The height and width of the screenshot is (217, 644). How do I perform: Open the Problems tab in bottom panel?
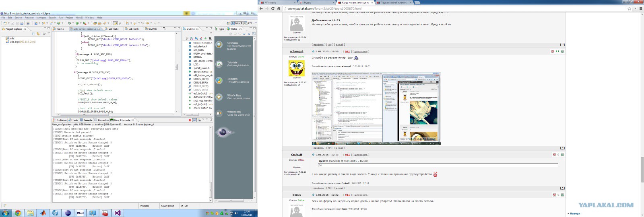click(60, 120)
